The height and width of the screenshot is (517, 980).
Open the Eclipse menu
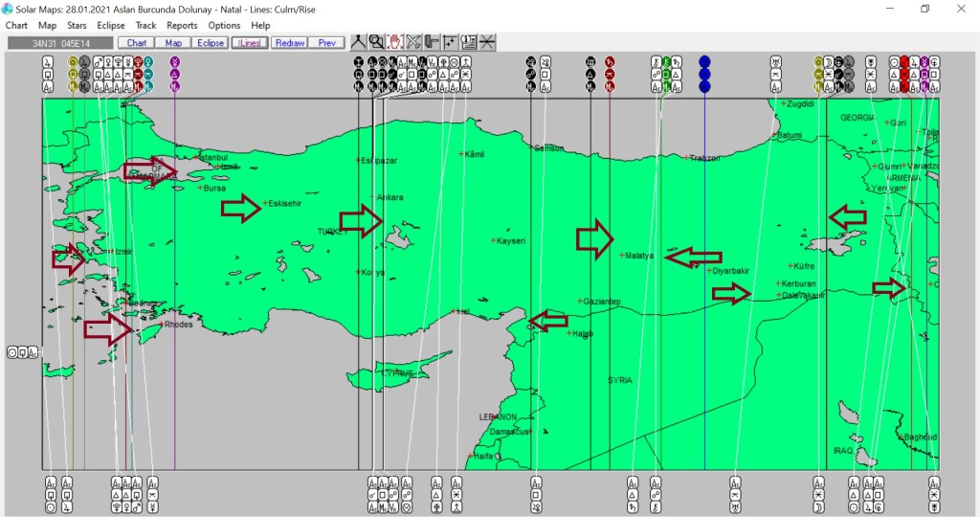111,25
